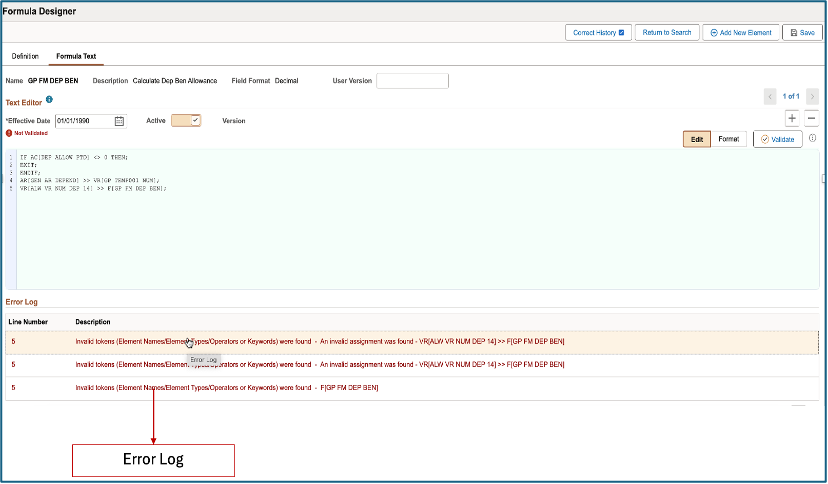Click the '1 of 1' row counter
828x484 pixels.
tap(791, 96)
